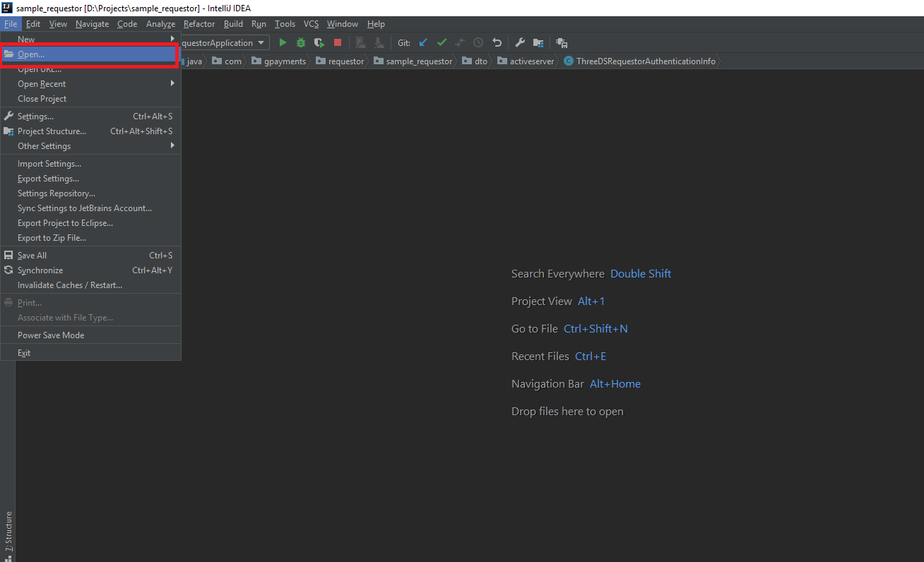Image resolution: width=924 pixels, height=562 pixels.
Task: Open the Analyze menu
Action: [x=160, y=24]
